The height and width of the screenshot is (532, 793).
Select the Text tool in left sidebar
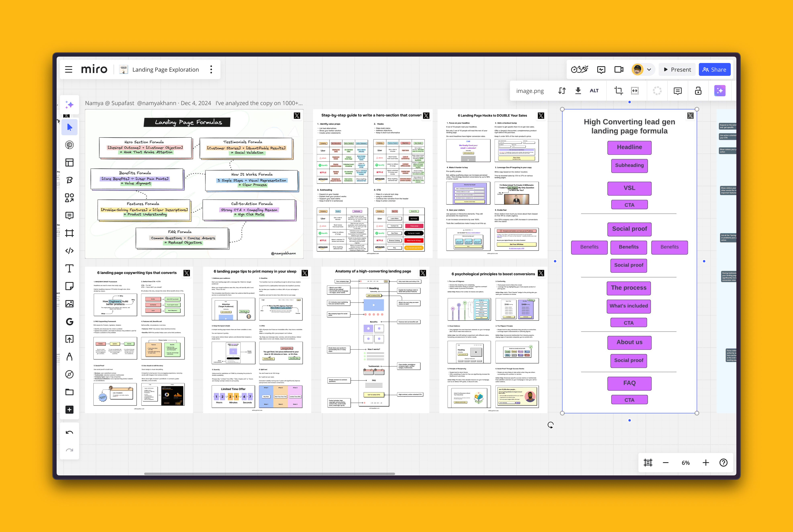[x=69, y=268]
